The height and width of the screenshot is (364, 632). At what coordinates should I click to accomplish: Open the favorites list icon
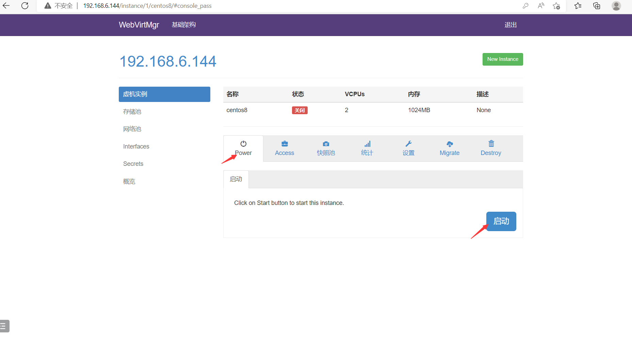pyautogui.click(x=578, y=6)
